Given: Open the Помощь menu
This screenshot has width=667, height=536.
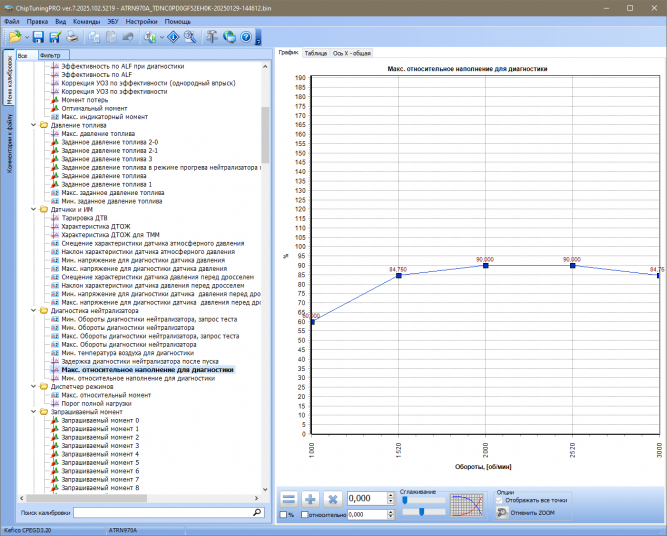Looking at the screenshot, I should 177,21.
